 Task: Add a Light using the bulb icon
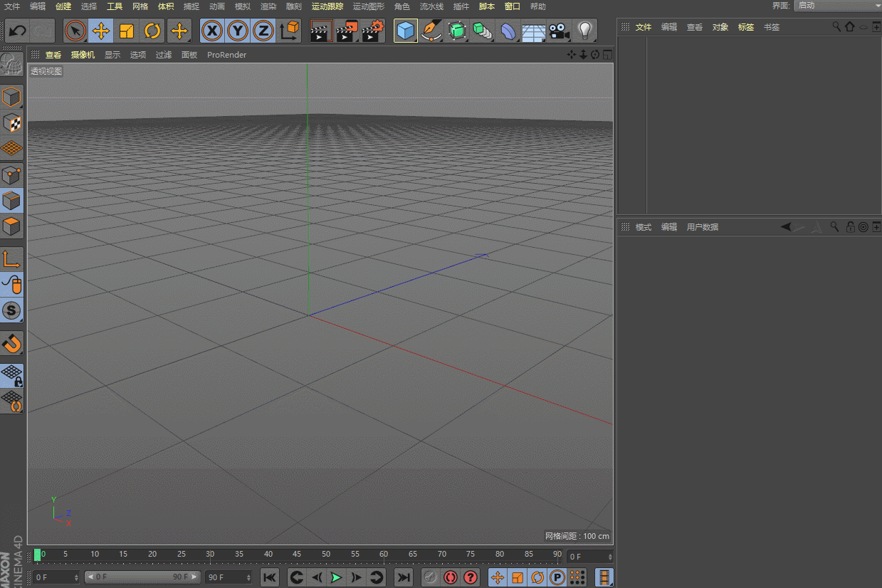point(585,31)
